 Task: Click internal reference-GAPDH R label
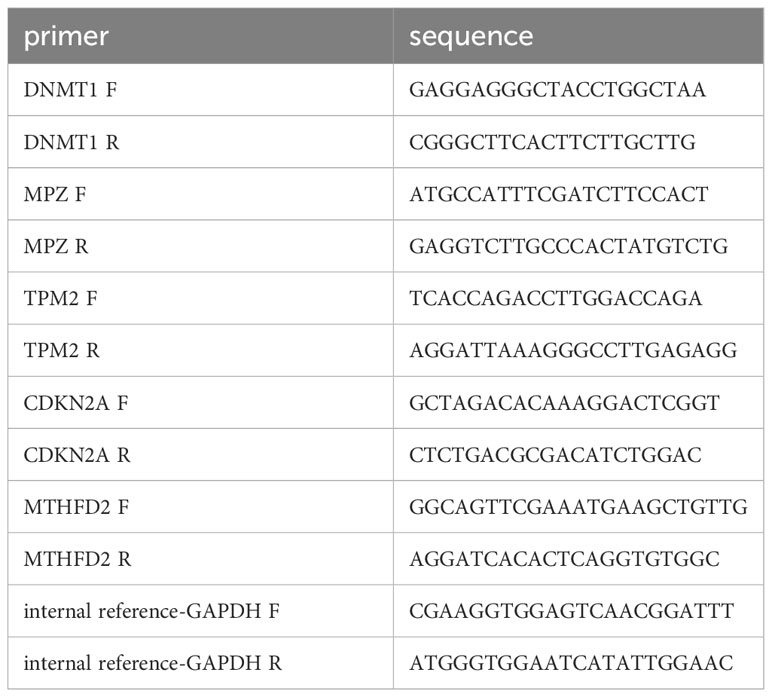(153, 664)
